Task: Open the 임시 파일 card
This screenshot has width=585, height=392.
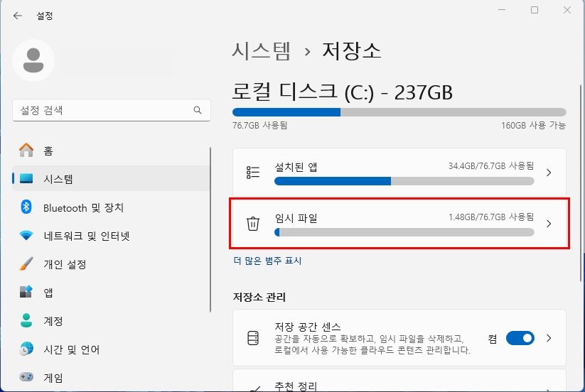Action: [399, 223]
